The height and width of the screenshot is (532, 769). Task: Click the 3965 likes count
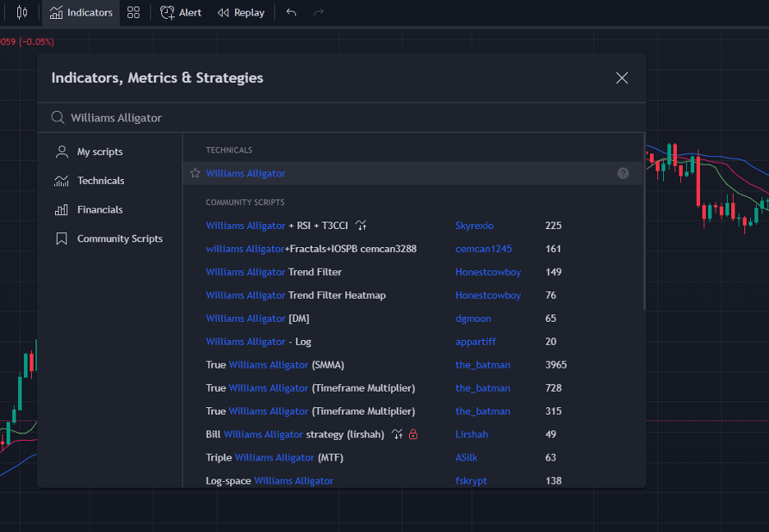click(556, 365)
